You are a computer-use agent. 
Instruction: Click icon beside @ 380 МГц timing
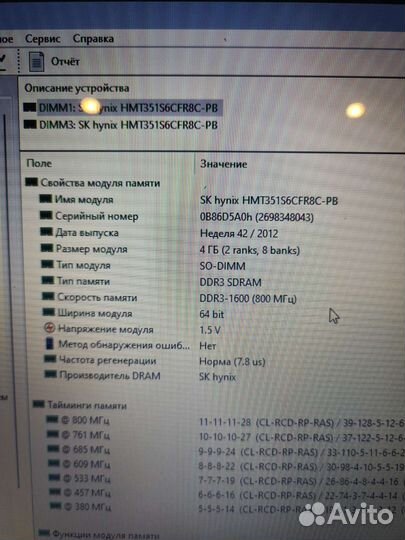pyautogui.click(x=55, y=506)
